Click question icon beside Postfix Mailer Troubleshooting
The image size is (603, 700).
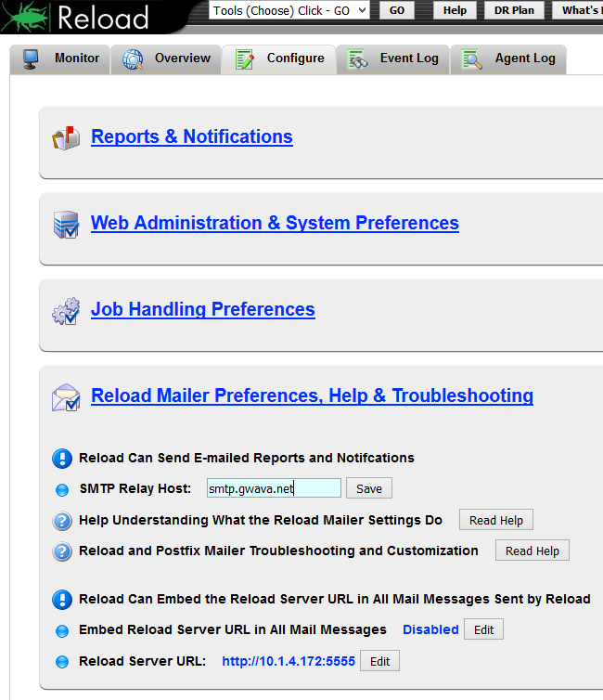click(x=62, y=551)
